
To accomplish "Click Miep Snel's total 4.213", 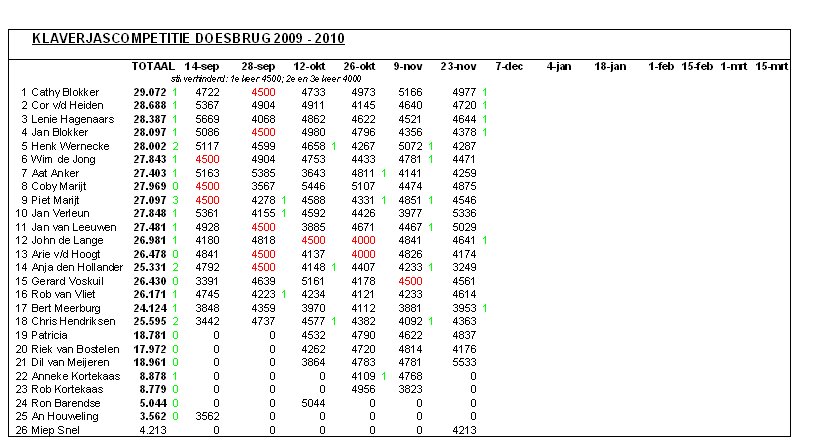I will tap(155, 430).
